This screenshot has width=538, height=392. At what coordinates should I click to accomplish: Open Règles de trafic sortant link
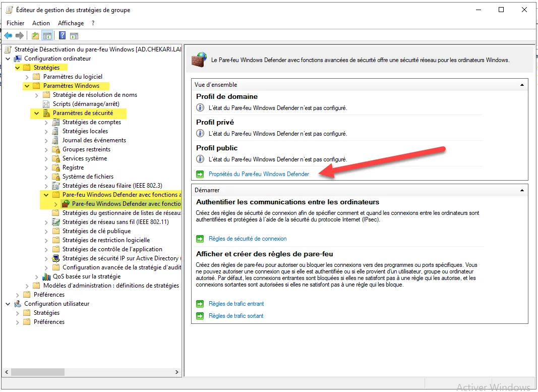tap(236, 316)
